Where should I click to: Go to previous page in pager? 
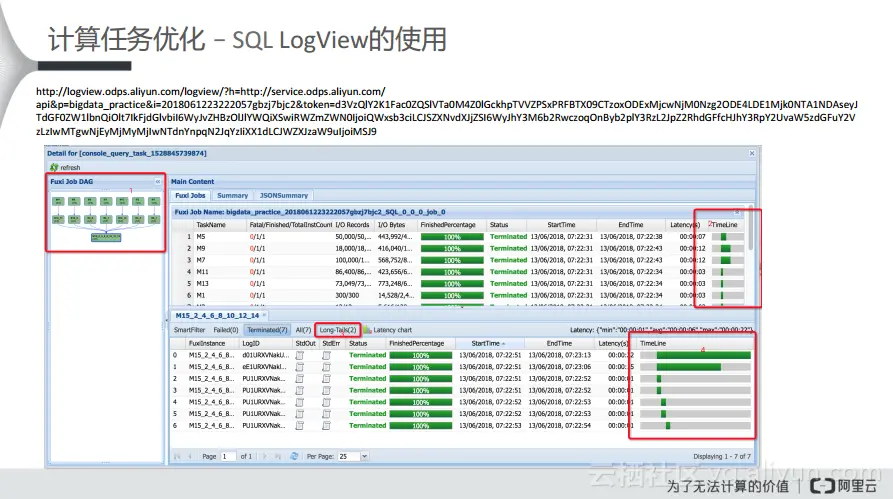[190, 456]
